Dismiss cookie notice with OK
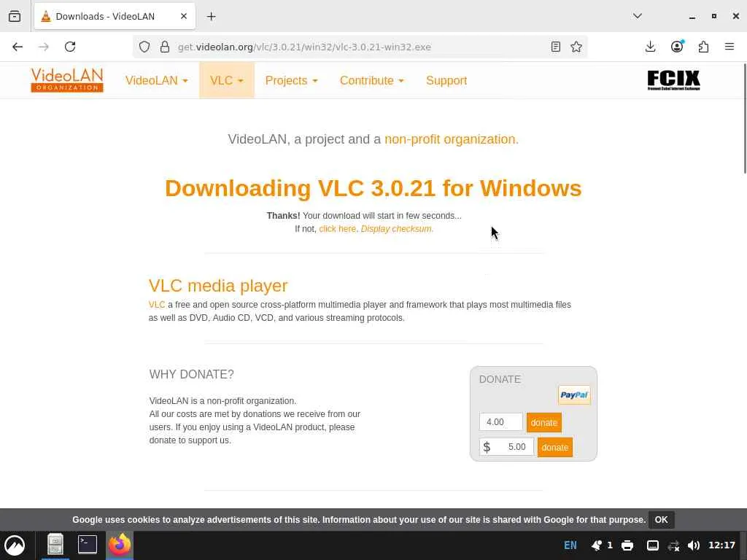Viewport: 747px width, 560px height. click(661, 519)
